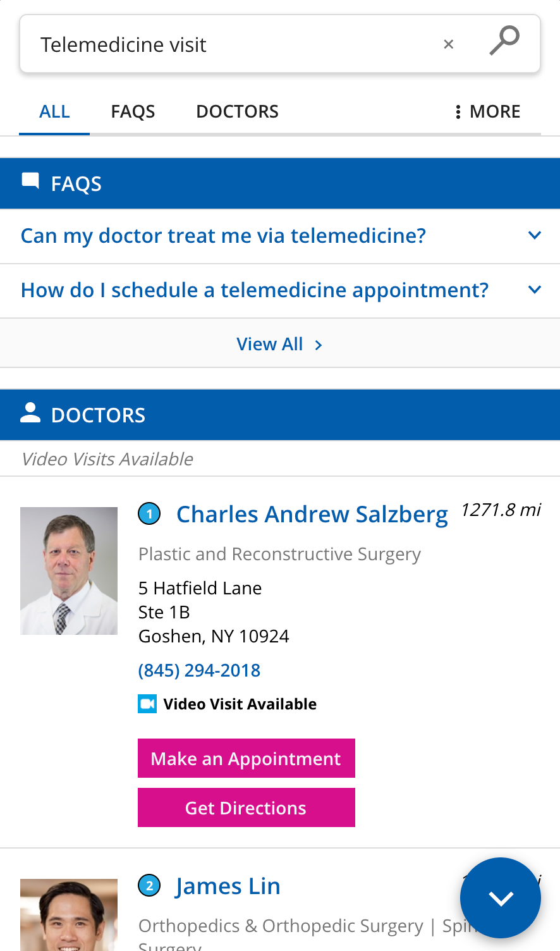Click the magnifying glass search icon
Screen dimensions: 560x951
coord(504,40)
